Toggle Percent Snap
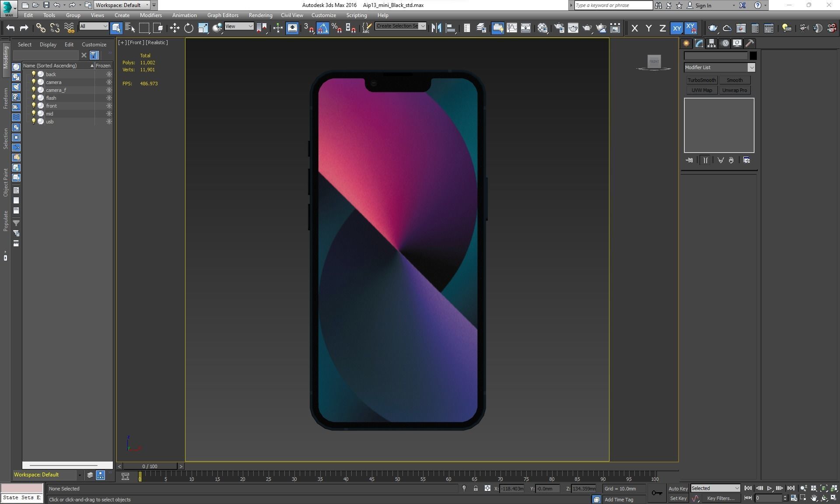 337,28
